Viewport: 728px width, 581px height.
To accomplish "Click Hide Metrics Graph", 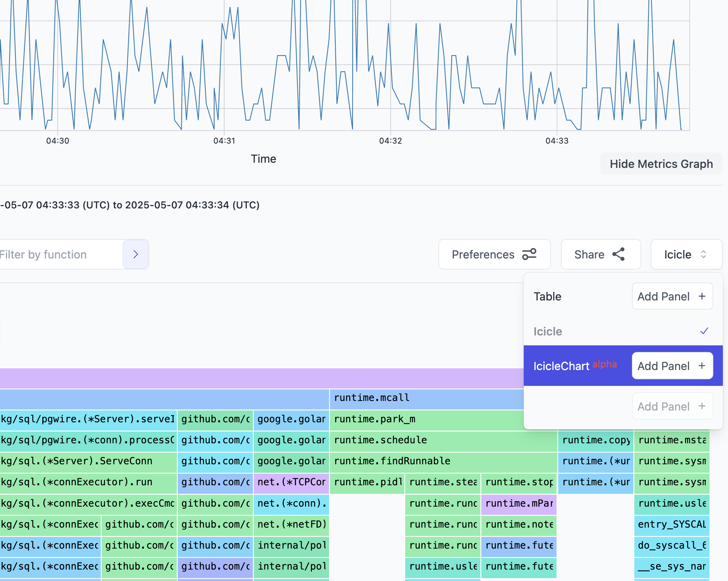I will (x=661, y=163).
